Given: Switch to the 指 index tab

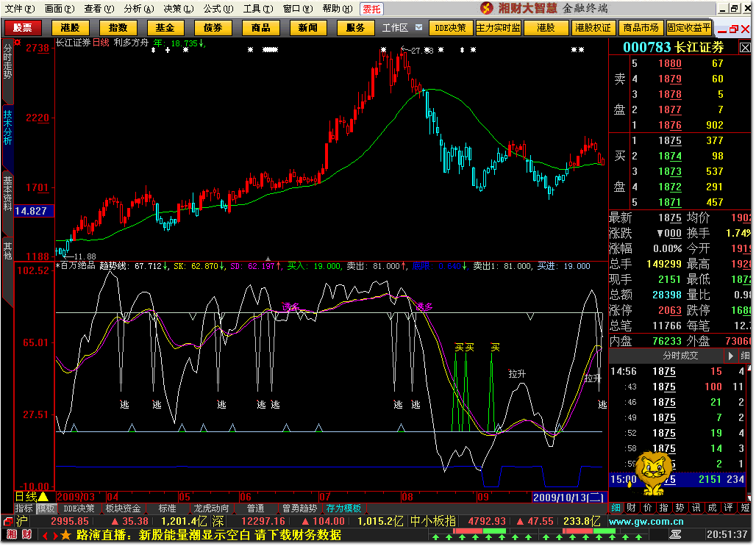Looking at the screenshot, I should [663, 508].
